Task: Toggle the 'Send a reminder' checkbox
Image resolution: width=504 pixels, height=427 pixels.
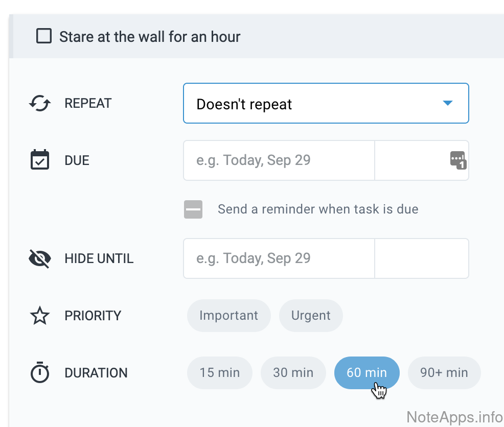Action: 193,209
